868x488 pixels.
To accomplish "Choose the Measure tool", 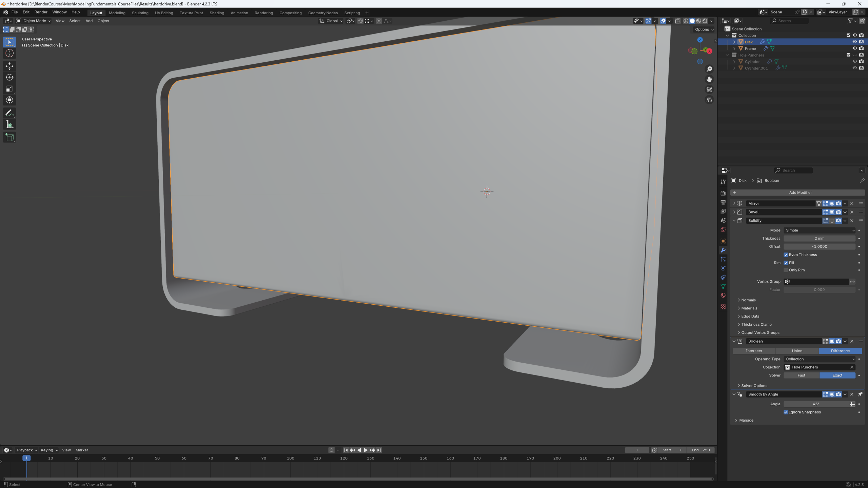I will [x=9, y=125].
